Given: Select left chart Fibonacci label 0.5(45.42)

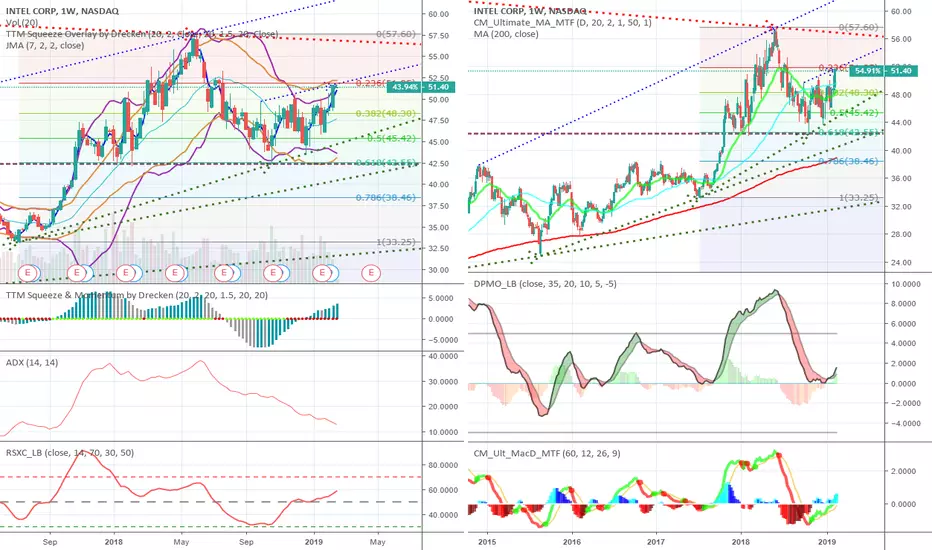Looking at the screenshot, I should (x=391, y=139).
